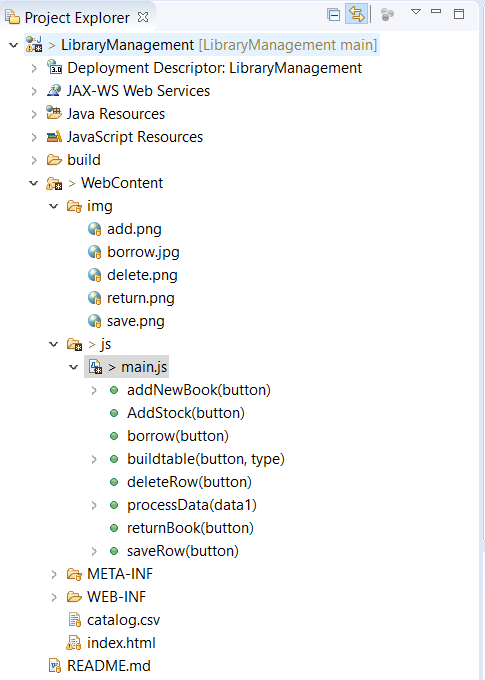Screen dimensions: 485x680
Task: Click the JAX-WS Web Services icon
Action: tap(54, 90)
